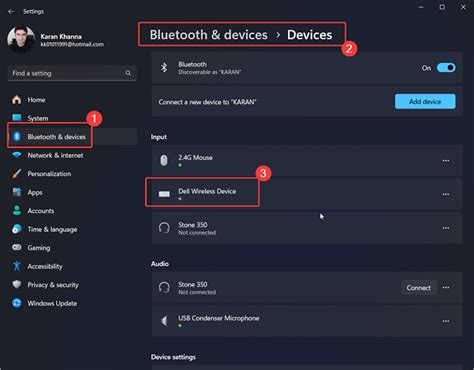
Task: Click the Personalization paintbrush icon
Action: [x=17, y=173]
